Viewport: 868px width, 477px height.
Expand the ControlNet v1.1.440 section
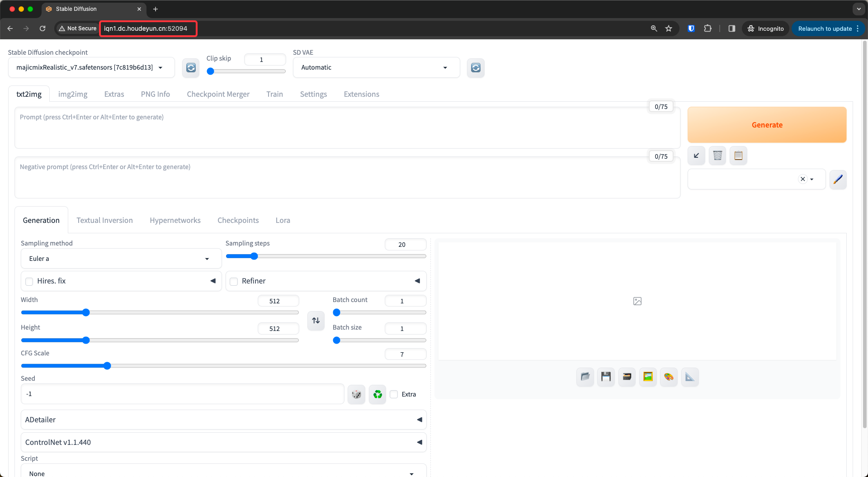point(223,442)
